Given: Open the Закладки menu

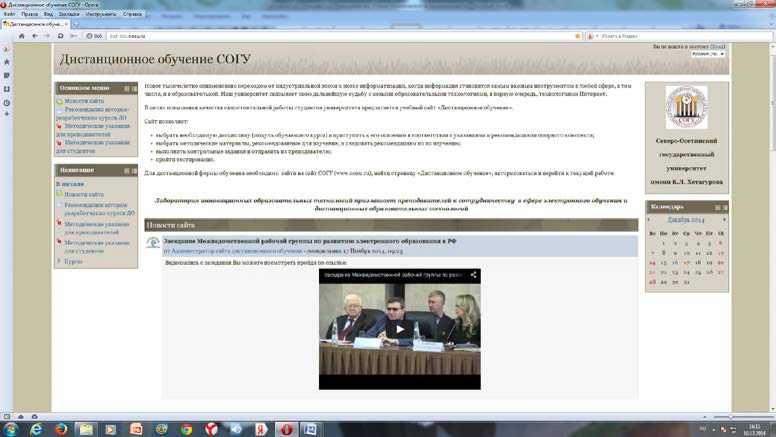Looking at the screenshot, I should coord(69,14).
